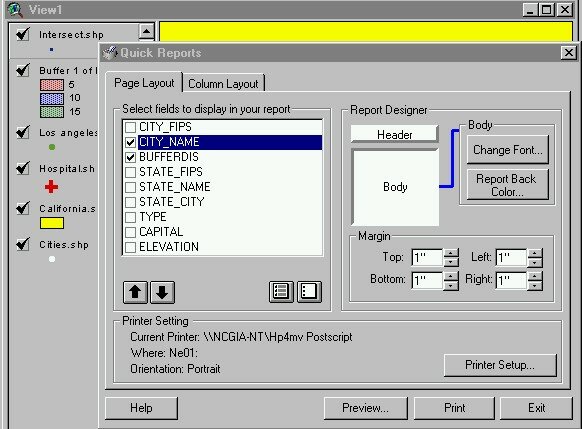Viewport: 582px width, 429px height.
Task: Click the move field up arrow button
Action: click(135, 292)
